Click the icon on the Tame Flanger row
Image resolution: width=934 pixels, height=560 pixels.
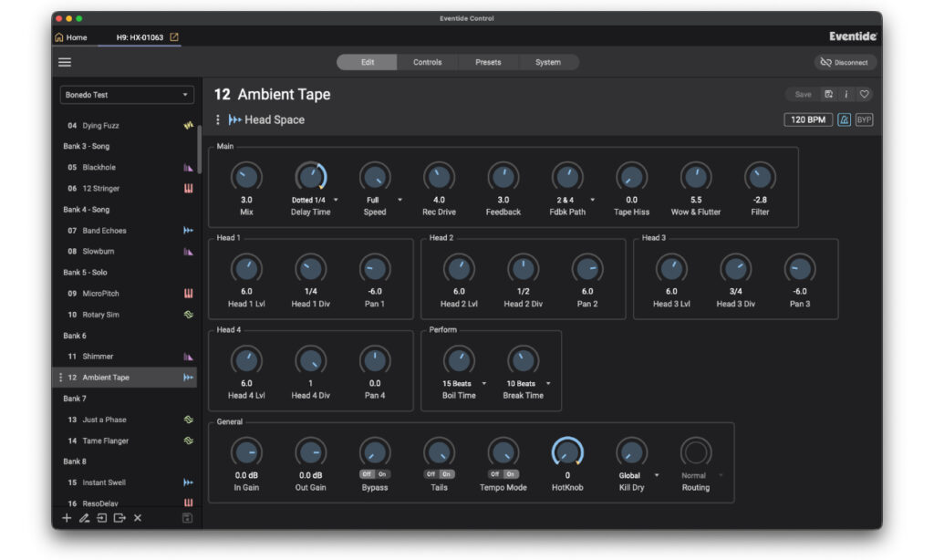188,441
